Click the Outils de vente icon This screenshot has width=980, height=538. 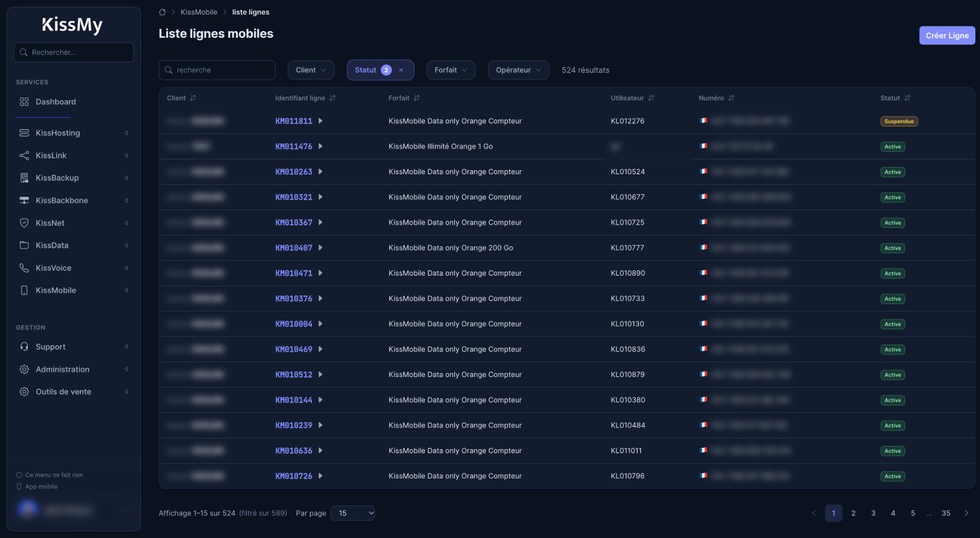coord(24,392)
